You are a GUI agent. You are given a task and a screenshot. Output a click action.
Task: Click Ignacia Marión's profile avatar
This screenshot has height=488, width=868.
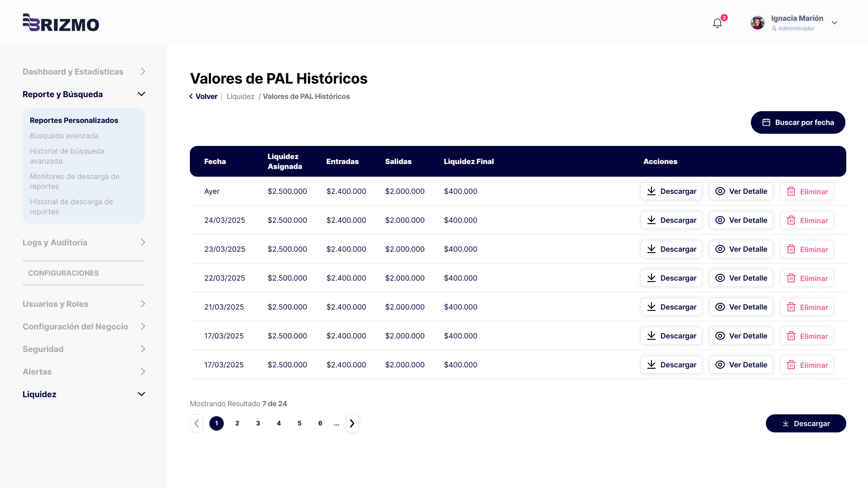[x=757, y=23]
